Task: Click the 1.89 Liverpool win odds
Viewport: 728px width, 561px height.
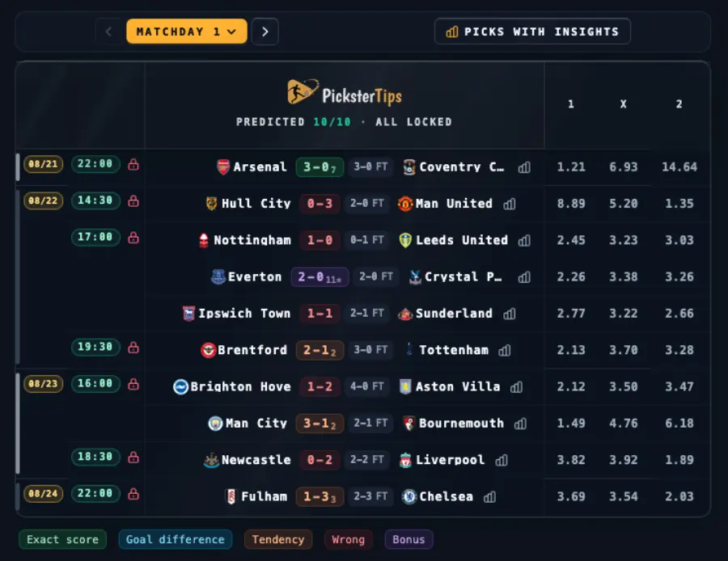Action: coord(679,460)
